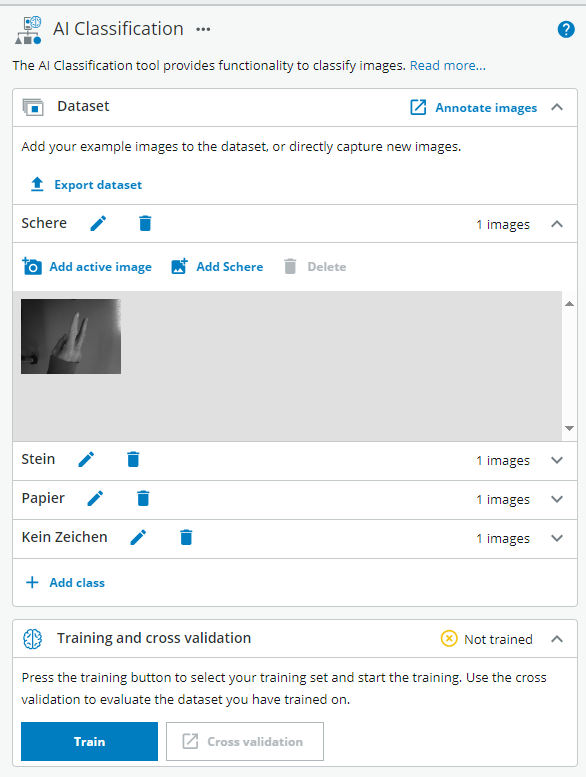
Task: Edit the Stein class name
Action: (86, 459)
